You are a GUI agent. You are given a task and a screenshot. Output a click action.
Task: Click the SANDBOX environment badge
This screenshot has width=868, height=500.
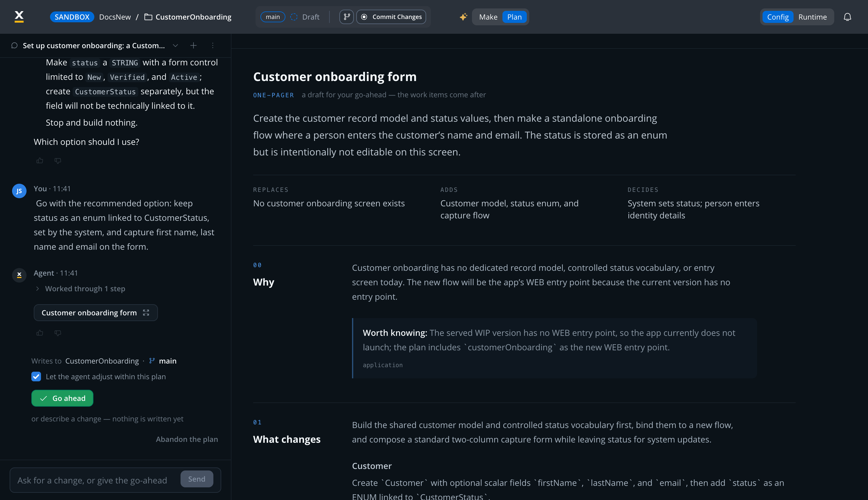[72, 17]
